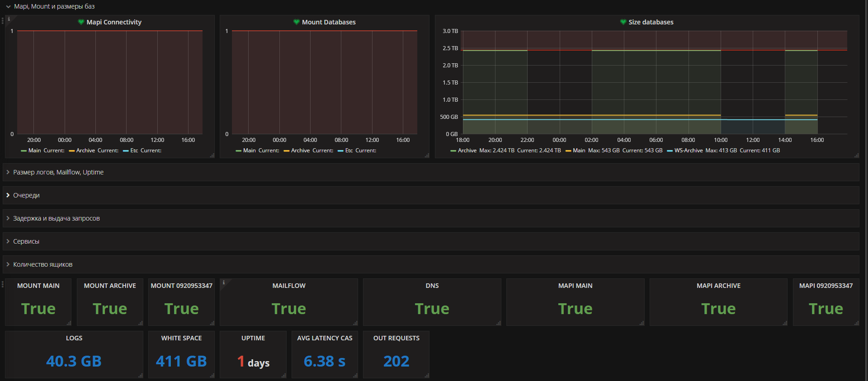
Task: Click green heart icon on Mapi Connectivity
Action: point(81,22)
